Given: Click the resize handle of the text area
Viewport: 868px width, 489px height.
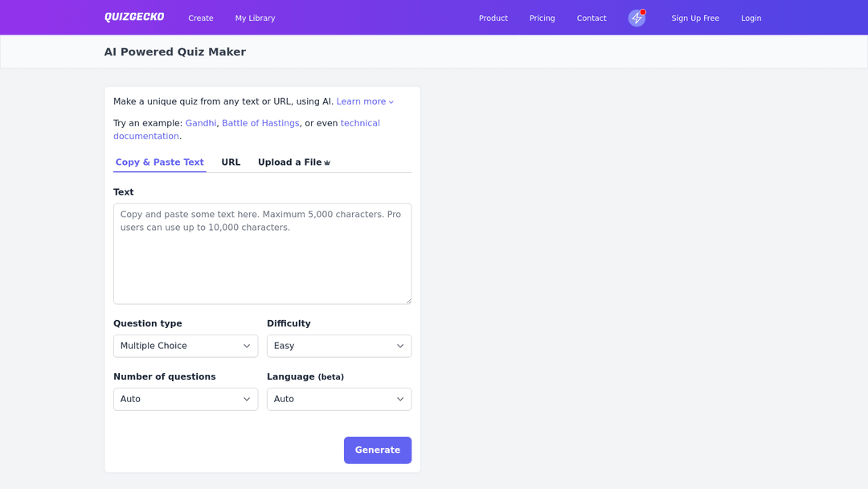Looking at the screenshot, I should [x=408, y=301].
